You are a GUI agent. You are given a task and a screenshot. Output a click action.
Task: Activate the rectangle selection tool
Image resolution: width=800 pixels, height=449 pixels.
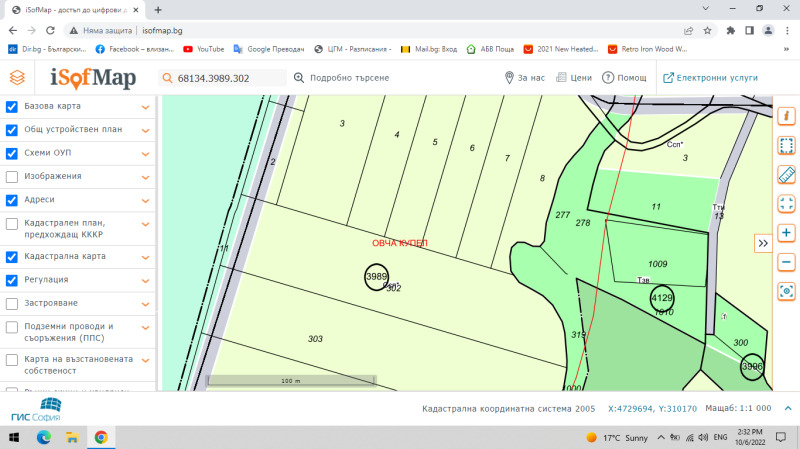(786, 145)
